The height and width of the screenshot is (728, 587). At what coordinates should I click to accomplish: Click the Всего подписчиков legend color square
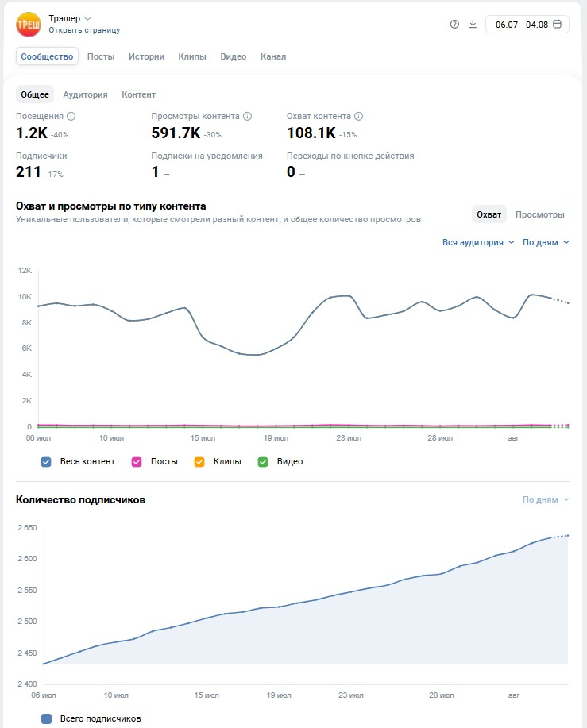coord(46,718)
